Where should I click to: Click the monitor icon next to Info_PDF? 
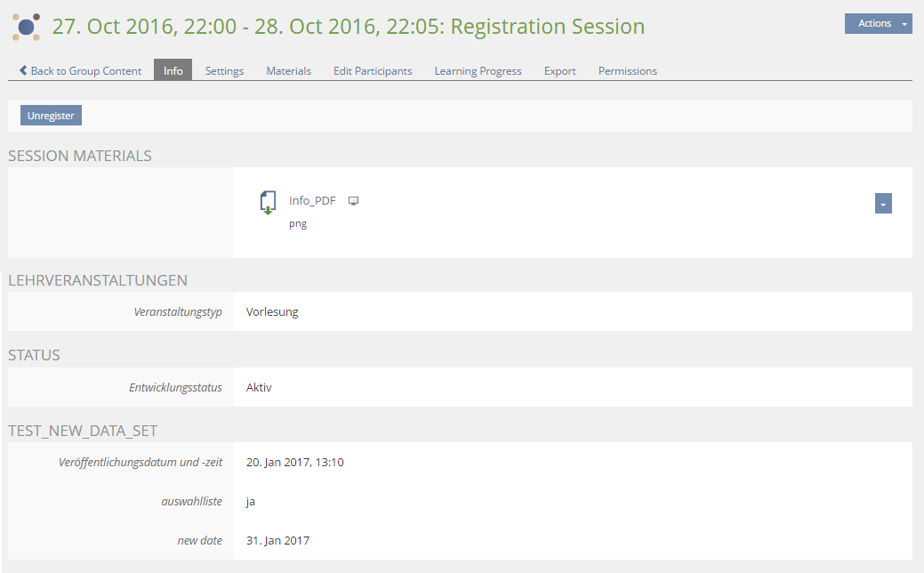coord(353,201)
